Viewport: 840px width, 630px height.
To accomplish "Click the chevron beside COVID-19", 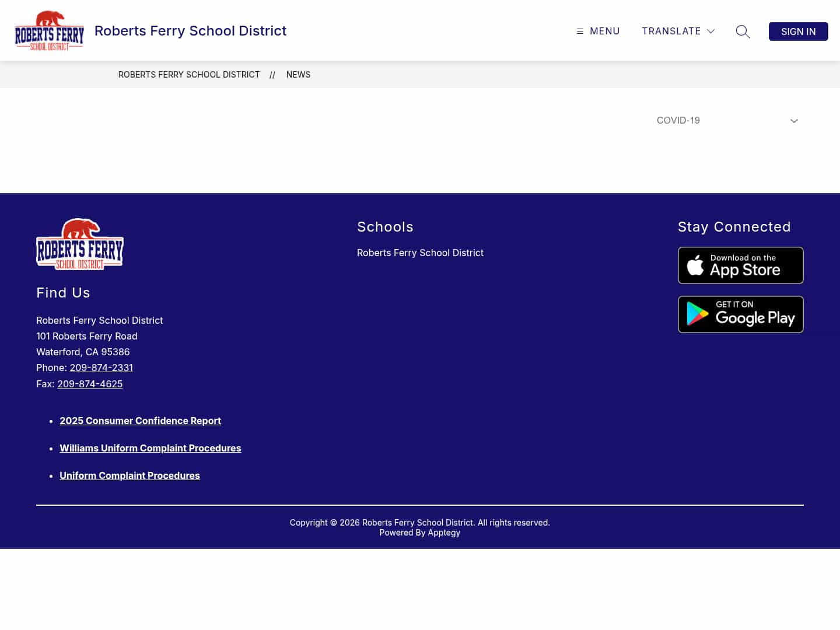I will click(x=794, y=121).
